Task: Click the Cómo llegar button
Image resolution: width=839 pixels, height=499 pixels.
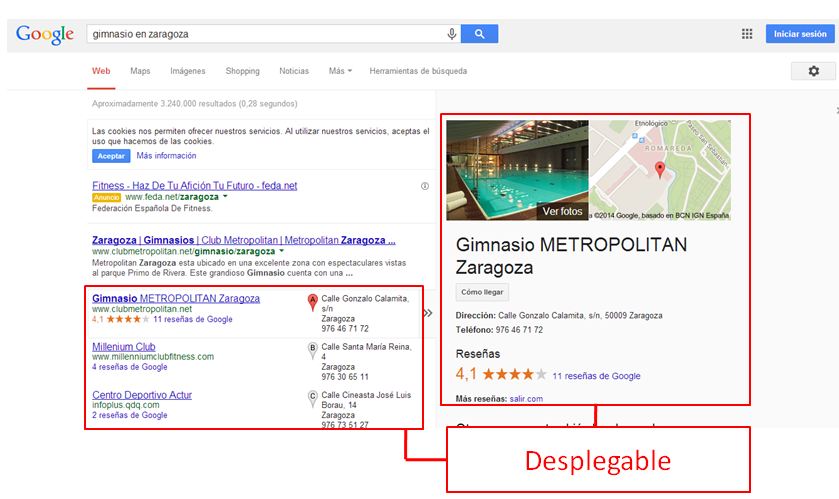Action: click(482, 292)
